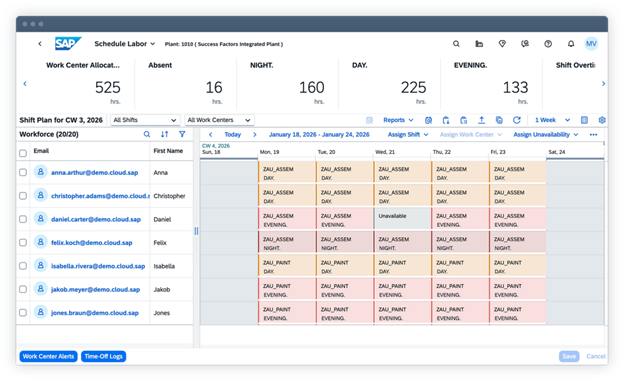Click the Cancel button

596,356
